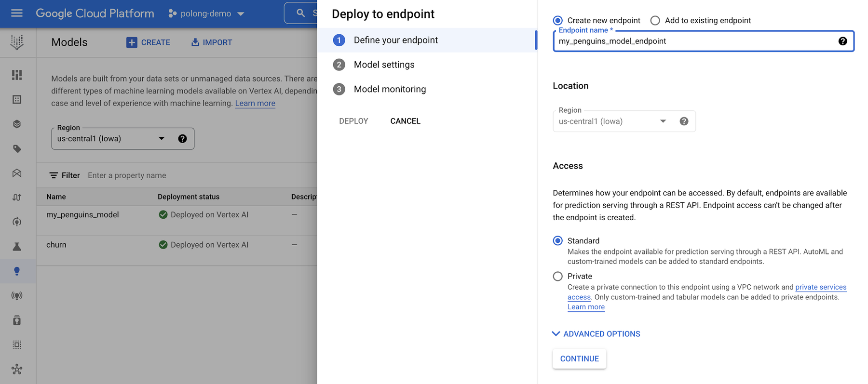Open my_penguins_model row name
The image size is (868, 384).
coord(82,215)
